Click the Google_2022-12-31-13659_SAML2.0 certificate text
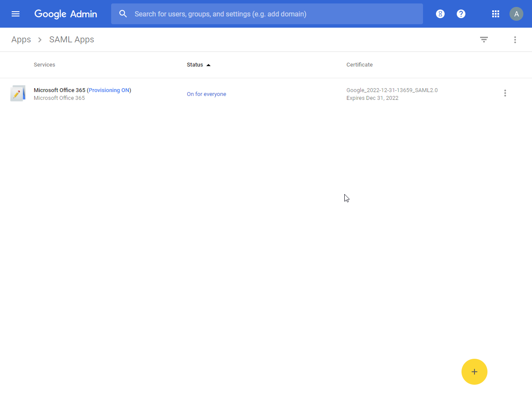 [x=392, y=90]
